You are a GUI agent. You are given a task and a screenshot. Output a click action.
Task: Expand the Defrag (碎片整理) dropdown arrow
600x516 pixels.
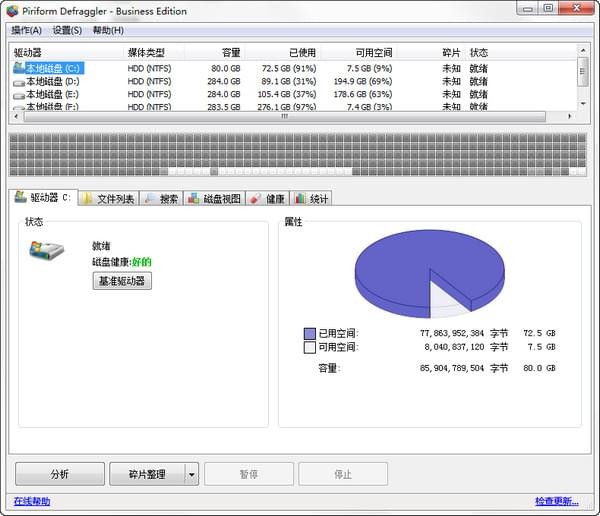[x=192, y=474]
